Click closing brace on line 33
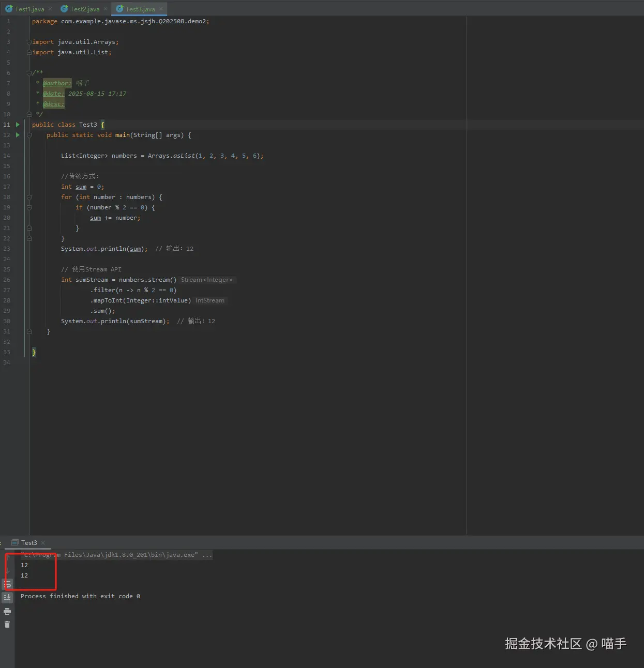The image size is (644, 668). 34,352
